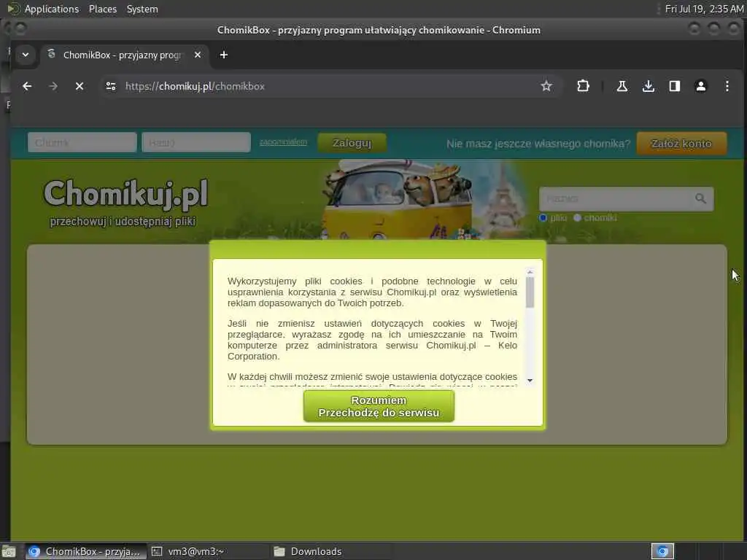
Task: Click Rozumiem Przechodzę do serwisu button
Action: (379, 406)
